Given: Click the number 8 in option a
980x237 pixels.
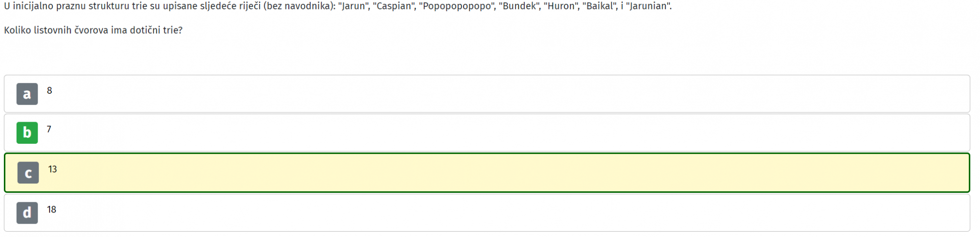Looking at the screenshot, I should [x=49, y=90].
